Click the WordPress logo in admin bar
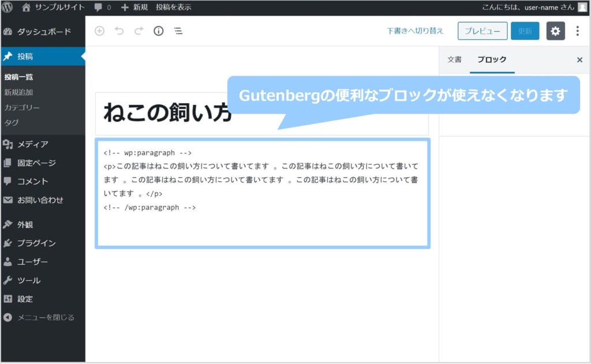591x364 pixels. [x=7, y=7]
